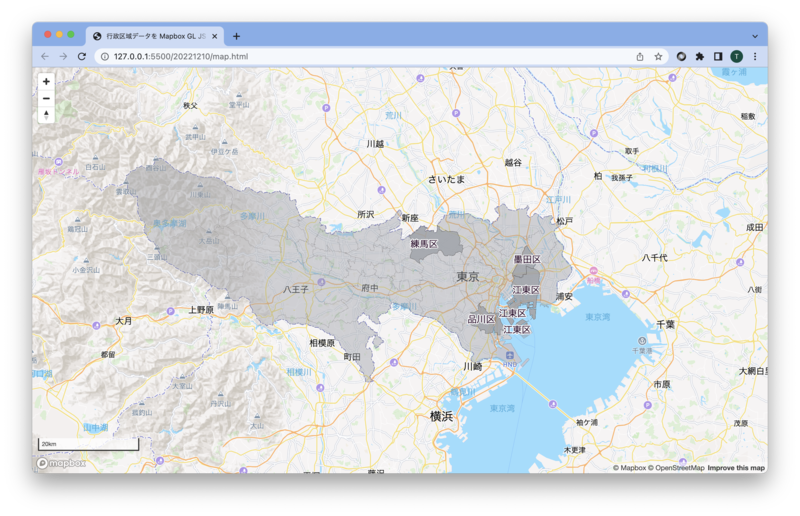
Task: Click the 袖ケ浦 city label
Action: 587,423
